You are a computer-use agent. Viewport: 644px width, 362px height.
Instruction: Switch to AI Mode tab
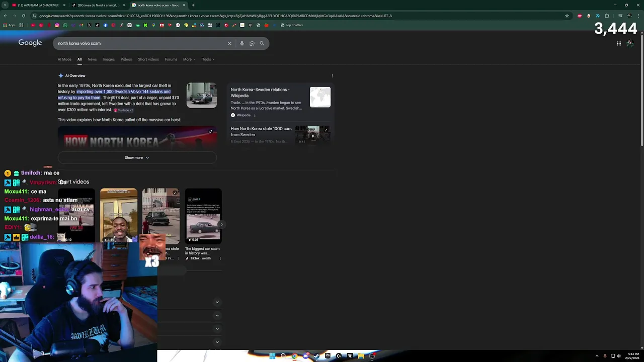tap(64, 59)
